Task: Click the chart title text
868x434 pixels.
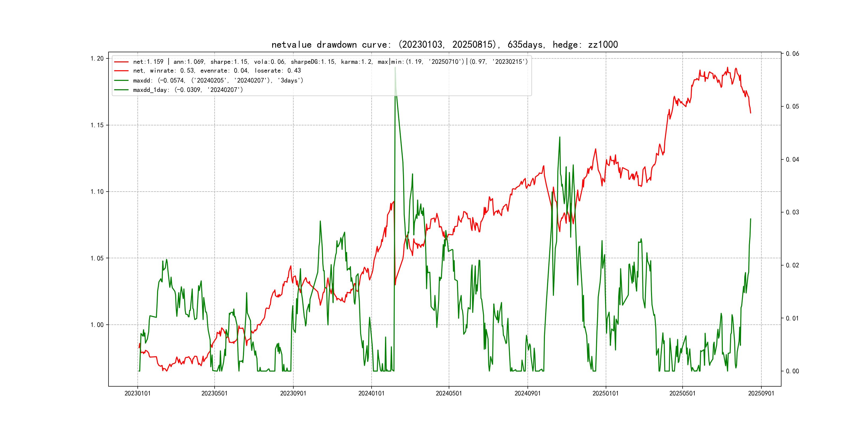Action: [444, 44]
